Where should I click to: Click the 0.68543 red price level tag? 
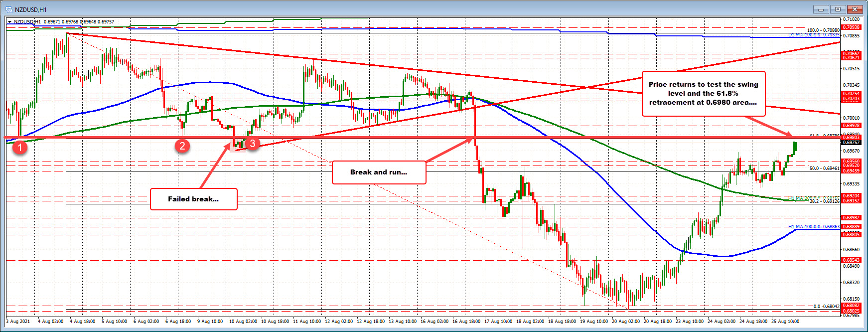(851, 260)
